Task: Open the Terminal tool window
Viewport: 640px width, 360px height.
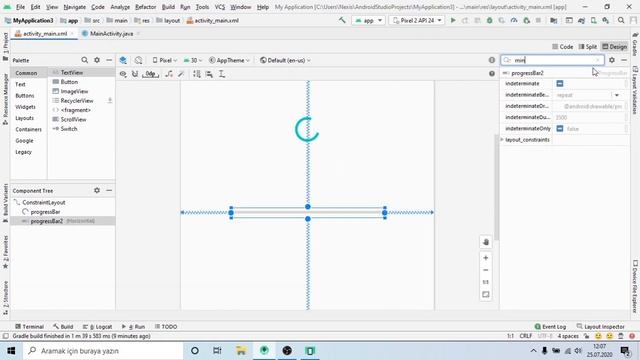Action: [29, 327]
